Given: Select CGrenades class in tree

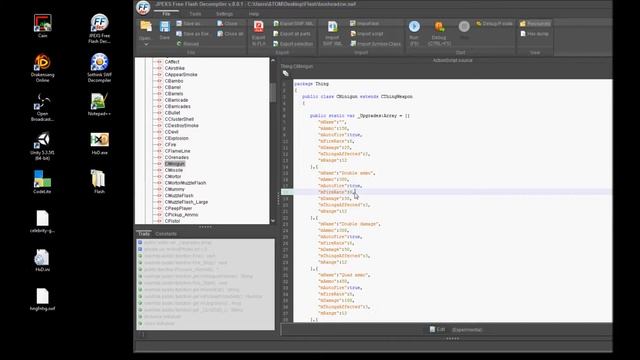Looking at the screenshot, I should point(177,158).
